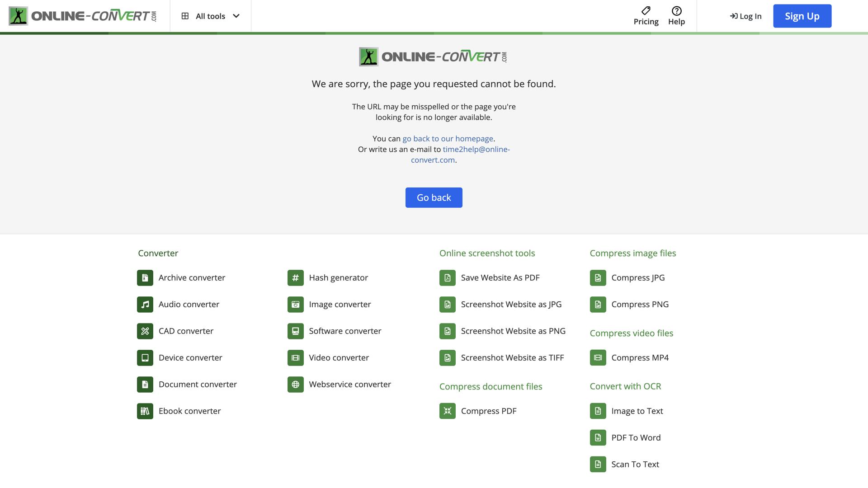The image size is (868, 488).
Task: Click the Archive converter icon
Action: pyautogui.click(x=145, y=278)
